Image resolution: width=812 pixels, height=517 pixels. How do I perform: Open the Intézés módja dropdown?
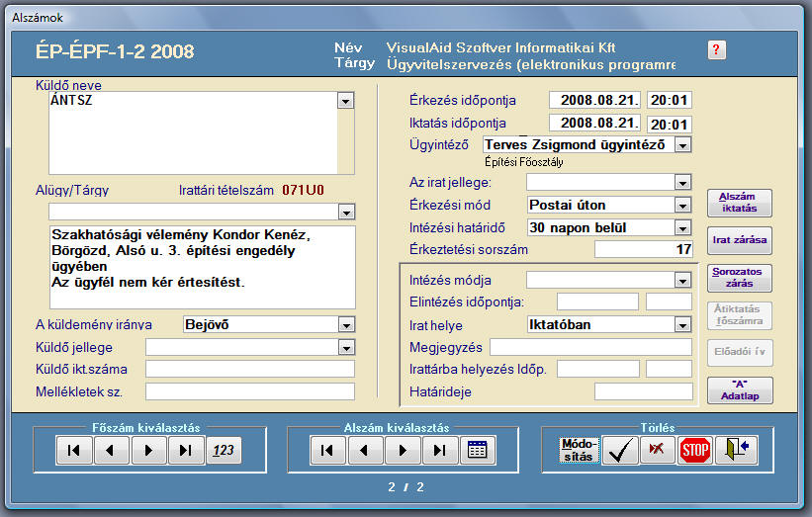pos(683,281)
